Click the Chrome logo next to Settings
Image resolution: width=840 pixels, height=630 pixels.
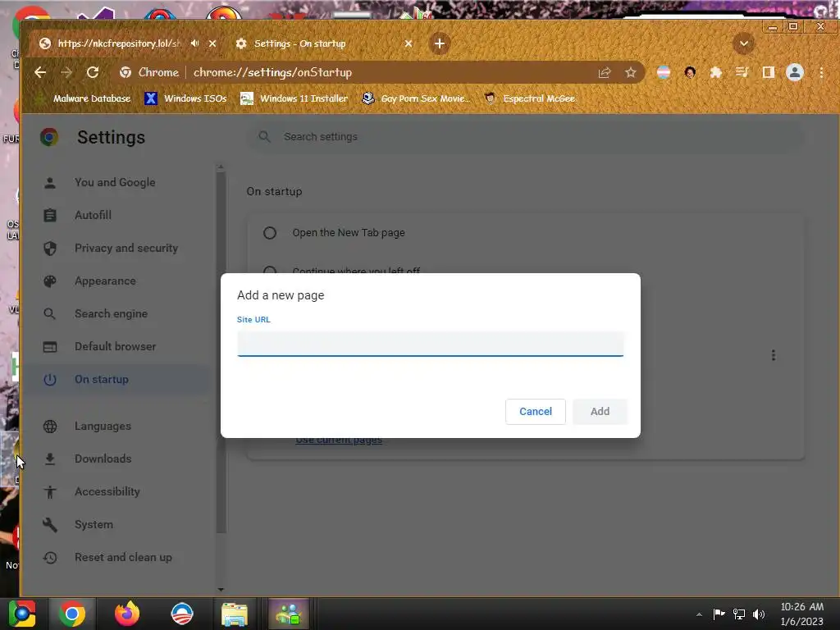[49, 137]
